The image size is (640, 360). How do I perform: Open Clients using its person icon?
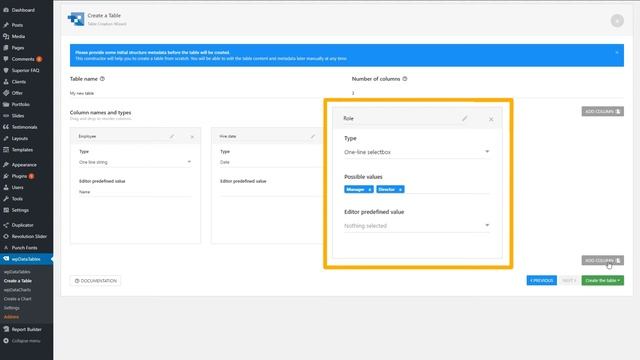click(6, 82)
